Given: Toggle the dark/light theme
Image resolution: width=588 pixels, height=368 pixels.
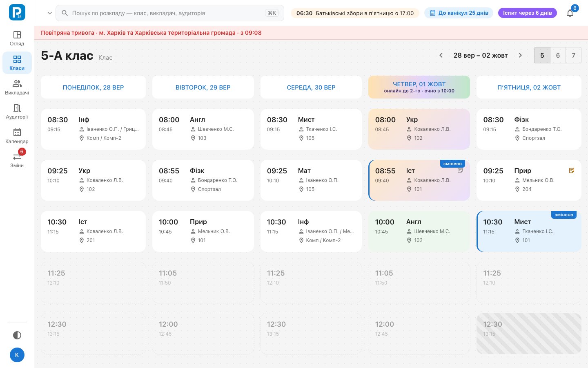Looking at the screenshot, I should pyautogui.click(x=17, y=335).
